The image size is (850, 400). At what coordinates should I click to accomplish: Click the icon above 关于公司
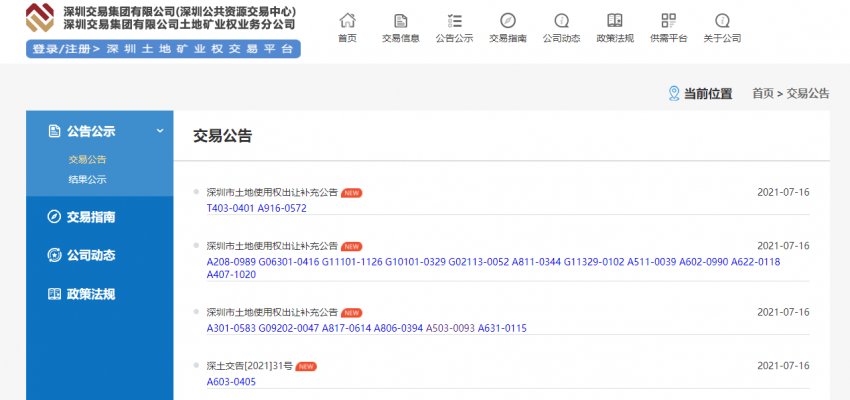click(722, 21)
